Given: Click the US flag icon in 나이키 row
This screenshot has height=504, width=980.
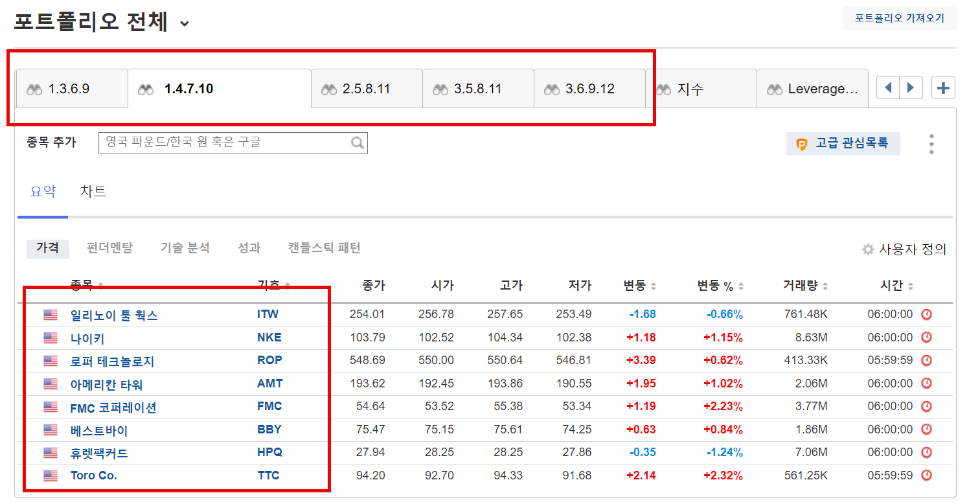Looking at the screenshot, I should (x=51, y=338).
